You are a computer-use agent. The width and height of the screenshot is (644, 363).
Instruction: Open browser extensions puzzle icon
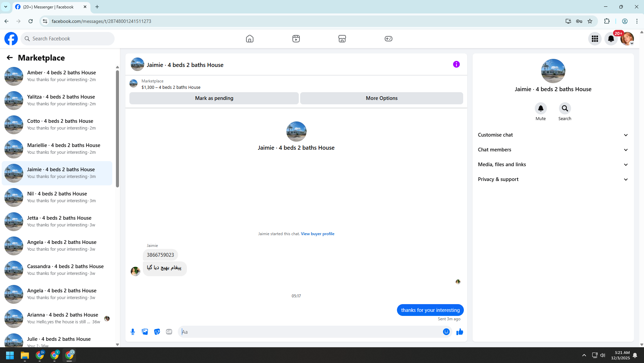point(607,21)
